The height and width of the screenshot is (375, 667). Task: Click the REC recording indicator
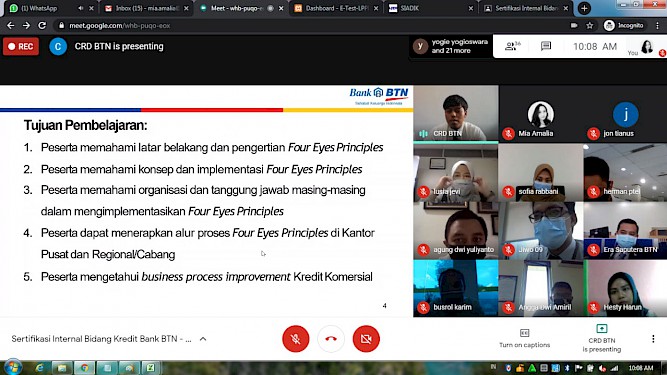click(x=21, y=46)
